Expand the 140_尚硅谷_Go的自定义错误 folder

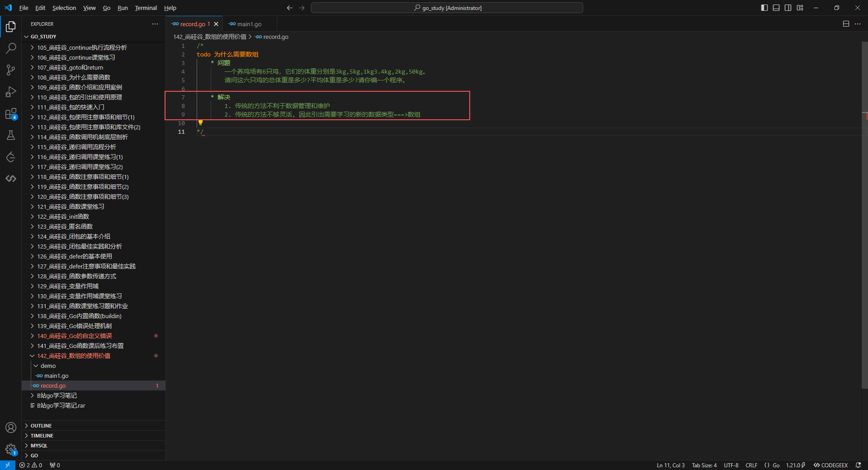(x=94, y=336)
